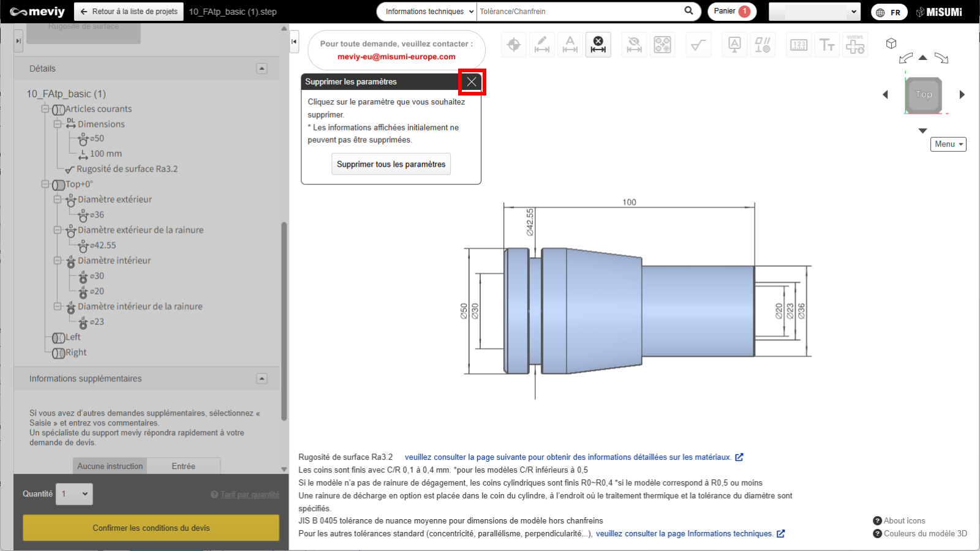Click Confirmer les conditions du devis
This screenshot has width=980, height=551.
tap(151, 528)
